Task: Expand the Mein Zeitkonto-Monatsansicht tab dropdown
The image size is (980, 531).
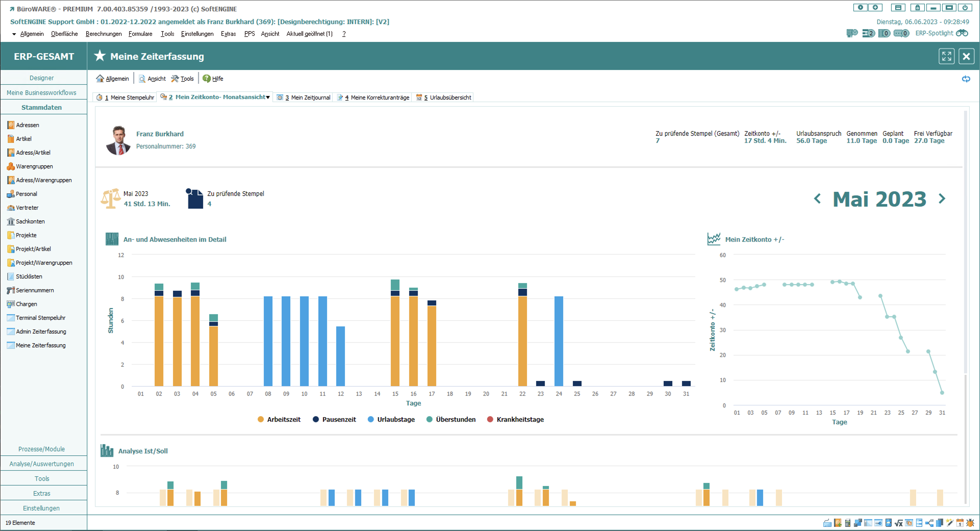Action: pos(268,97)
